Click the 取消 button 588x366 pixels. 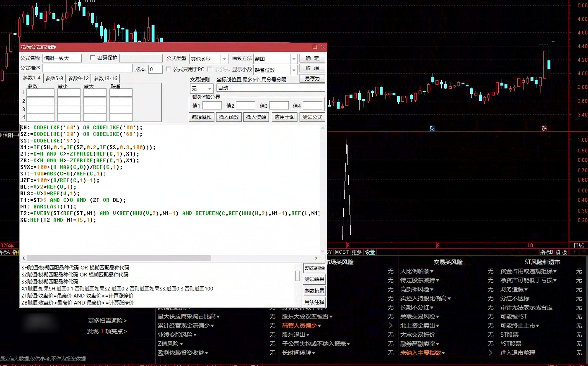[312, 68]
